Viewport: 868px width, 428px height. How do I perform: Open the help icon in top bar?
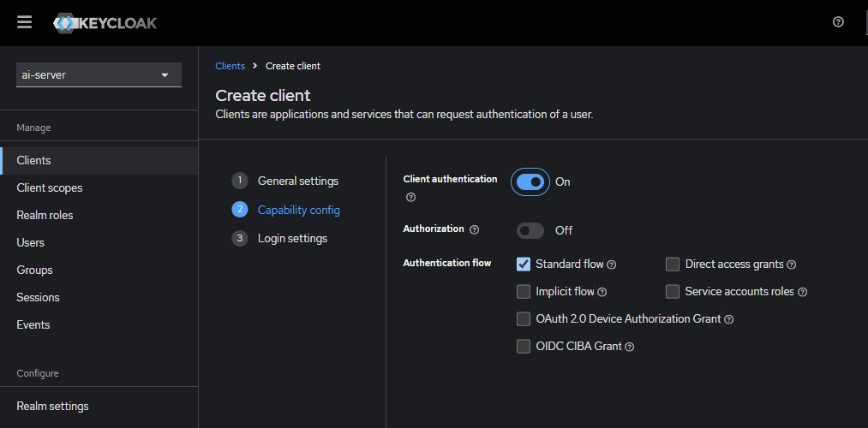pos(838,22)
